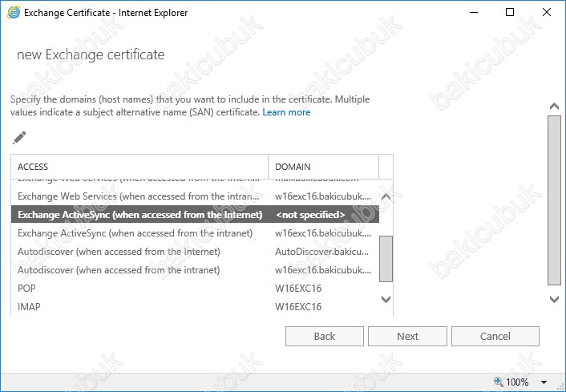Click the page scrollbar up arrow
Image resolution: width=566 pixels, height=392 pixels.
[x=554, y=106]
